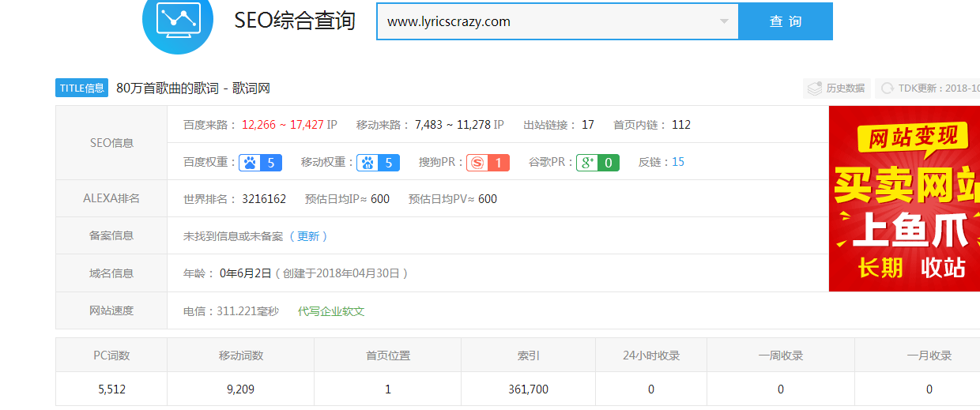Click the page title text 80万首歌曲的歌词 - 歌词网
Viewport: 980px width, 410px height.
(193, 88)
